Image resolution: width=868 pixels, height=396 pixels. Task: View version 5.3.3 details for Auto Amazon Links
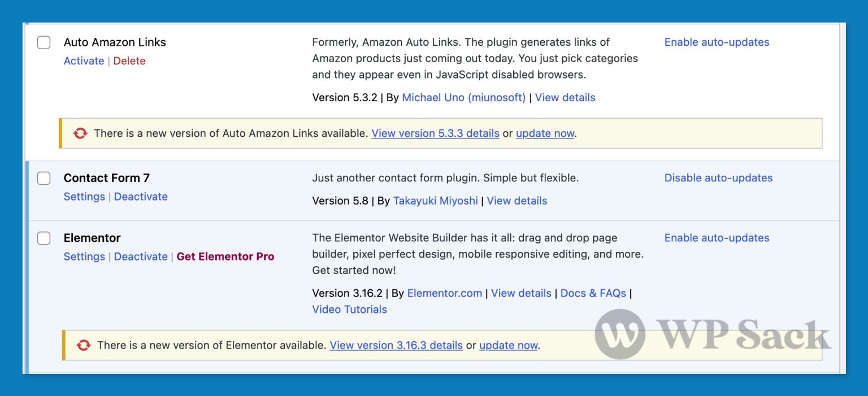(435, 133)
